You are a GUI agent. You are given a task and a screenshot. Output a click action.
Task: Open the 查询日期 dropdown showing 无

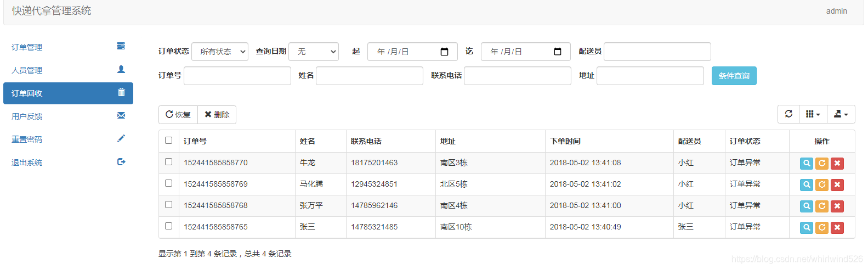click(x=314, y=52)
